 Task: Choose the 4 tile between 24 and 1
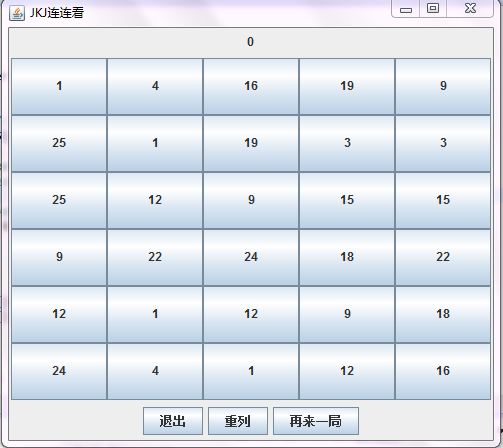[x=155, y=372]
